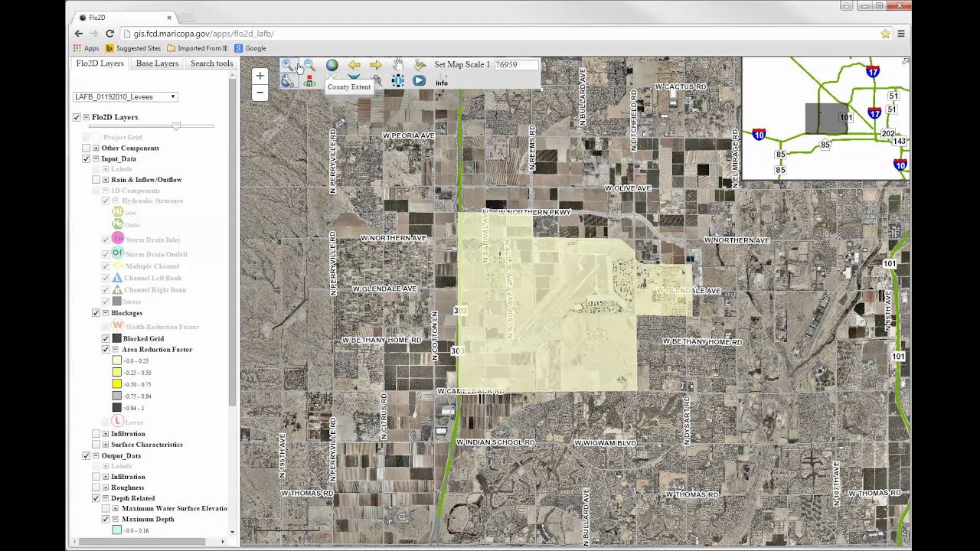Click the County Extent globe icon
The height and width of the screenshot is (551, 980).
[x=332, y=65]
